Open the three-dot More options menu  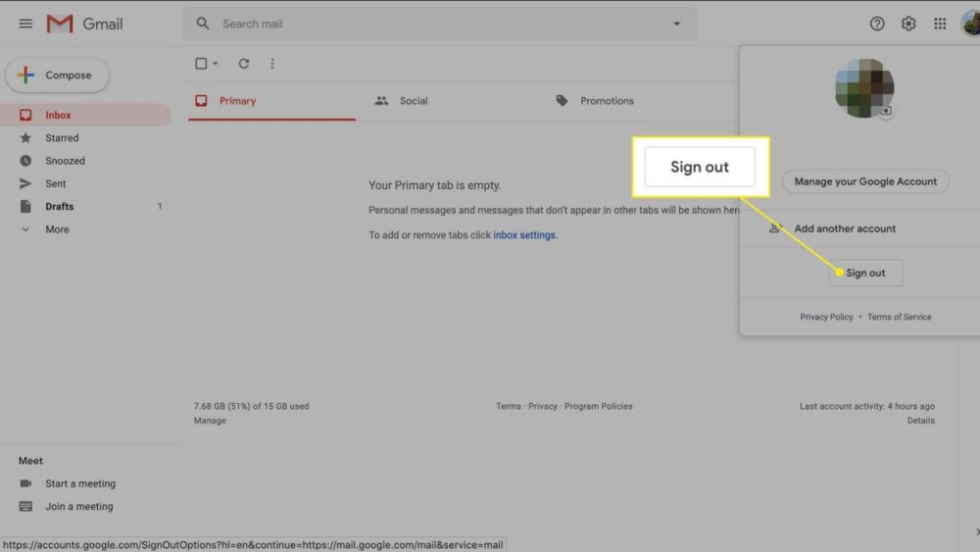pos(272,64)
